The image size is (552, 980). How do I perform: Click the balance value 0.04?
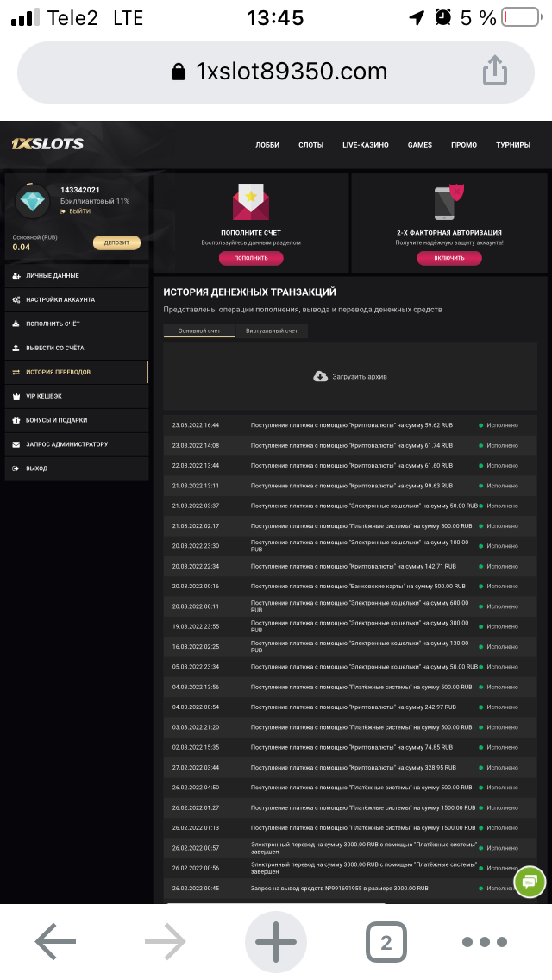(x=22, y=247)
